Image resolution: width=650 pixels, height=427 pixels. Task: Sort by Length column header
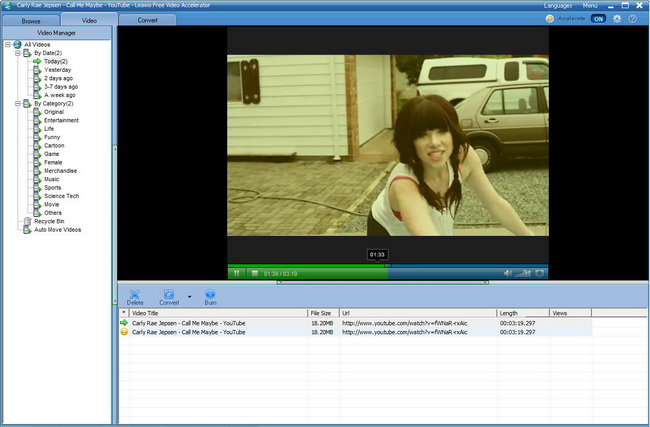(523, 313)
